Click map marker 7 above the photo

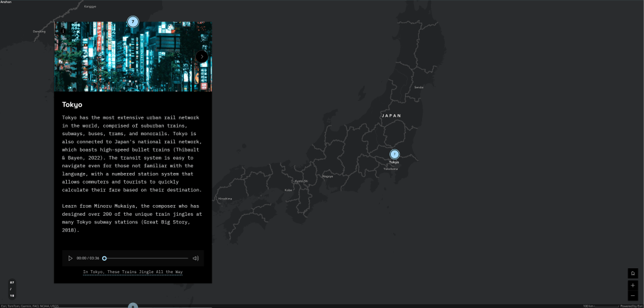133,22
